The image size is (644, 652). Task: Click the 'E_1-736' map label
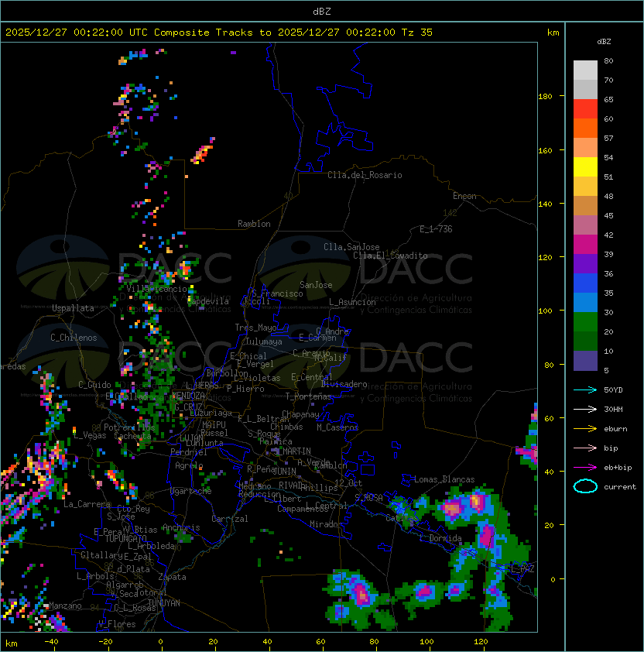pyautogui.click(x=436, y=229)
